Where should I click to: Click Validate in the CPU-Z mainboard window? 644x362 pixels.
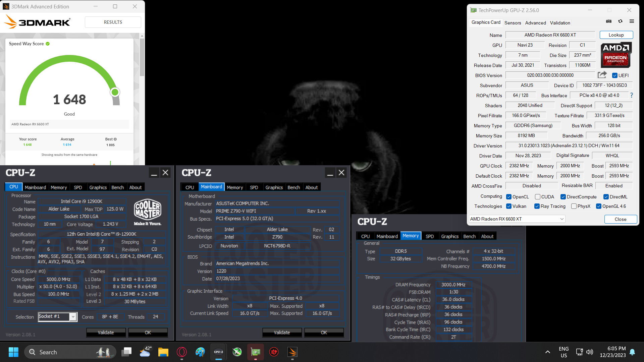(x=282, y=333)
